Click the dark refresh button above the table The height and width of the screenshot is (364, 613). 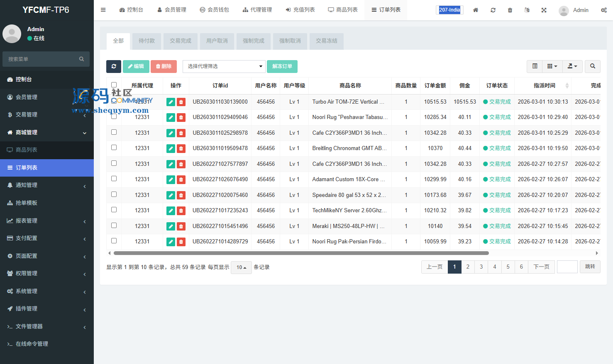[114, 66]
